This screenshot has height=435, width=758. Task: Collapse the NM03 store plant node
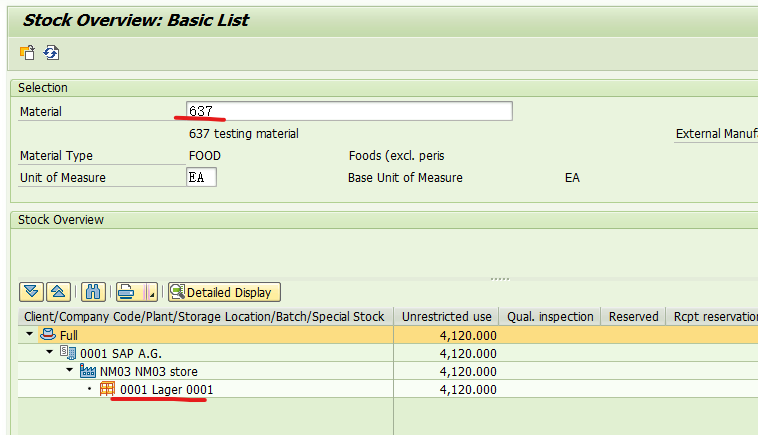(70, 370)
